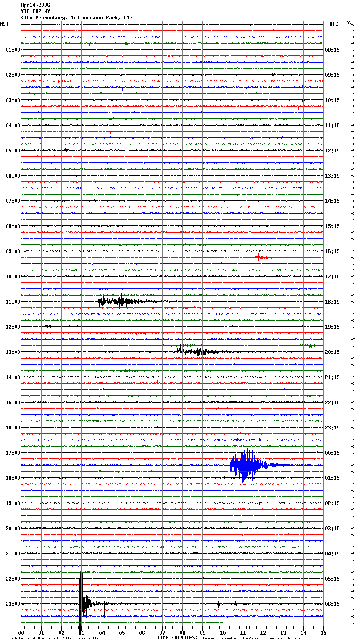This screenshot has height=644, width=357.
Task: Select the '10:15' UTC time label
Action: click(332, 100)
